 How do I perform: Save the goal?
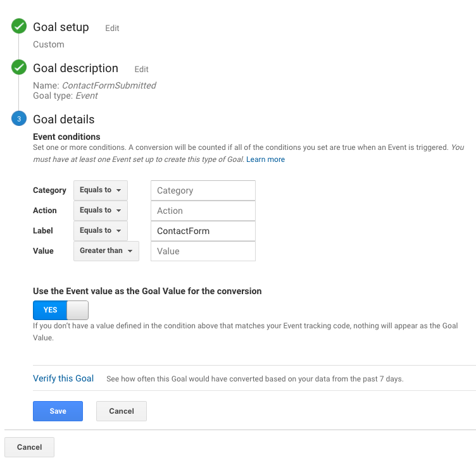pos(58,411)
